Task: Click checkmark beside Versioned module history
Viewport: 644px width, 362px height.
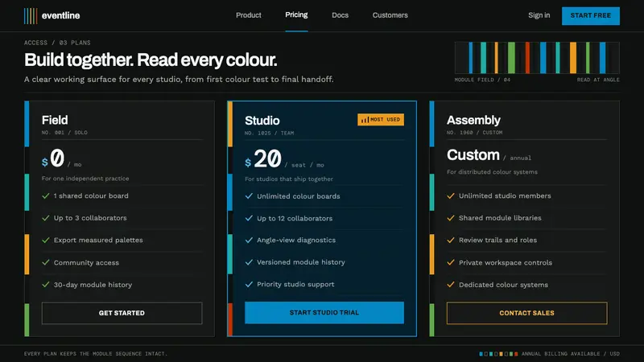Action: pos(249,262)
